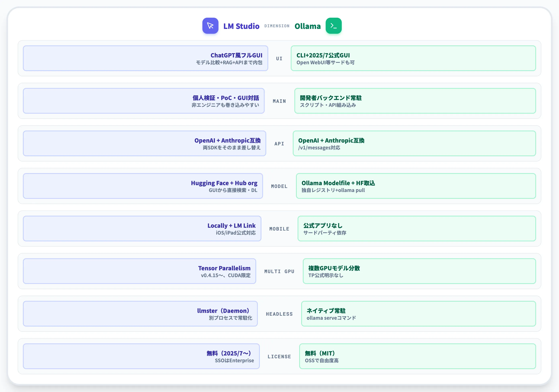
Task: Click the 'Hugging Face + Hub org' title
Action: [x=224, y=183]
